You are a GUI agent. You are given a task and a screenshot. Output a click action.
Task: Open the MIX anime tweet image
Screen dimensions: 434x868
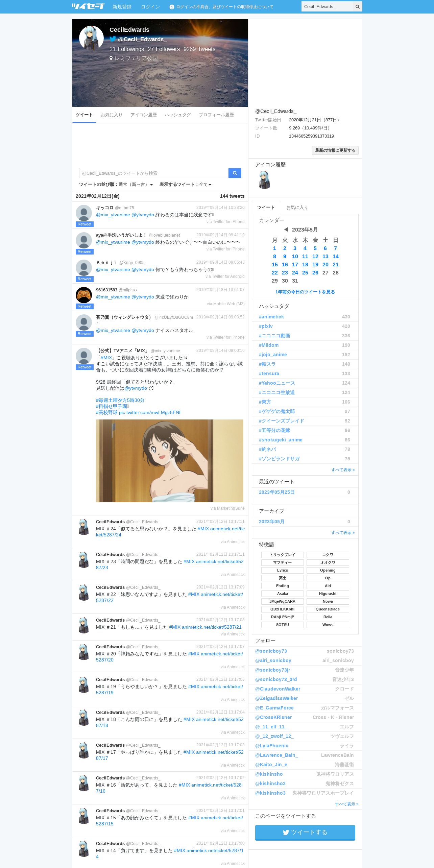coord(170,461)
